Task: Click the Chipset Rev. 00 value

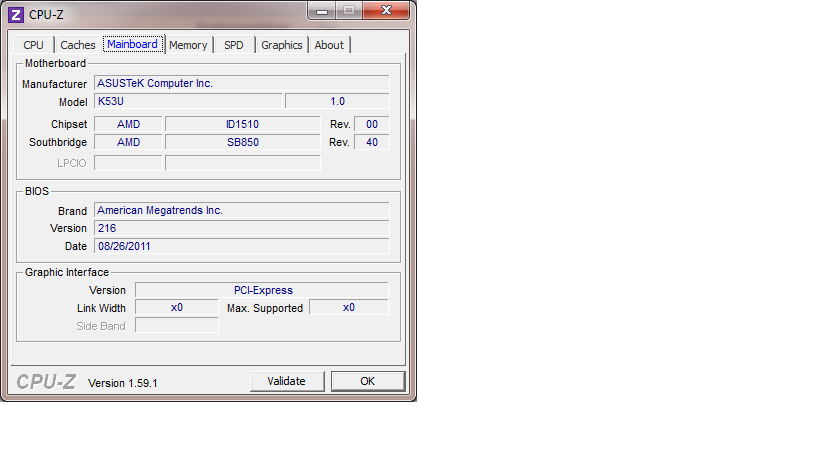Action: tap(372, 124)
